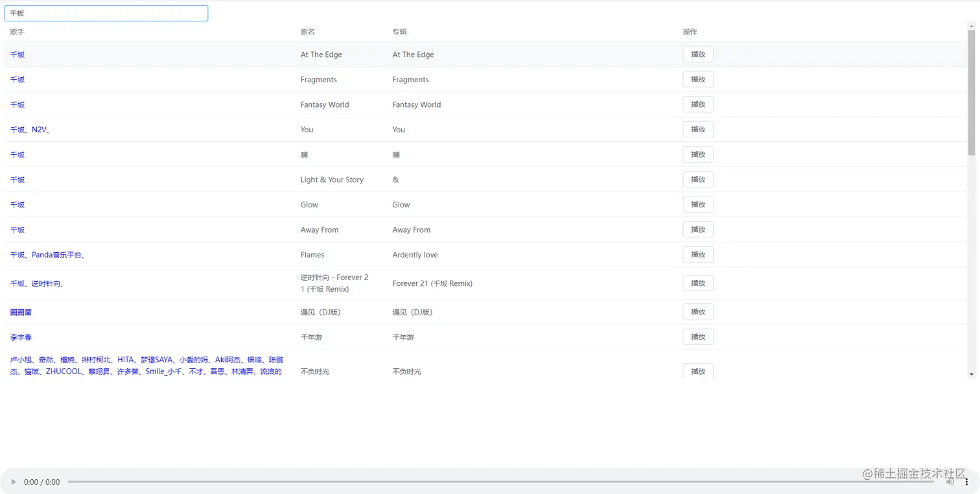Open the audio player three-dot options menu
This screenshot has height=494, width=980.
pyautogui.click(x=966, y=482)
